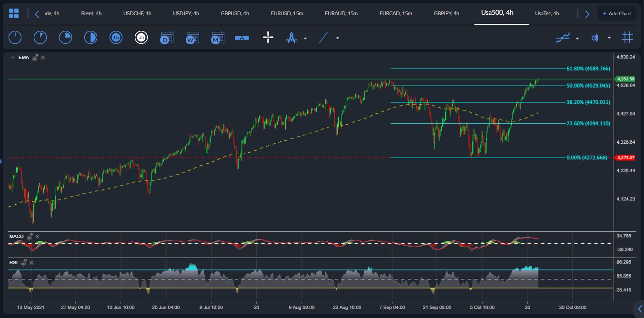This screenshot has height=318, width=644.
Task: Click the green 4,552.59 current price tag
Action: (625, 79)
